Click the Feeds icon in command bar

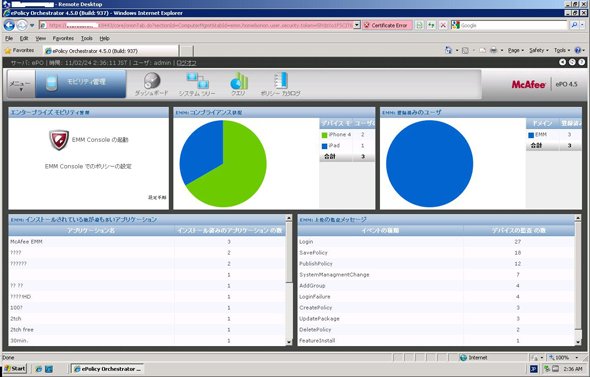click(465, 50)
